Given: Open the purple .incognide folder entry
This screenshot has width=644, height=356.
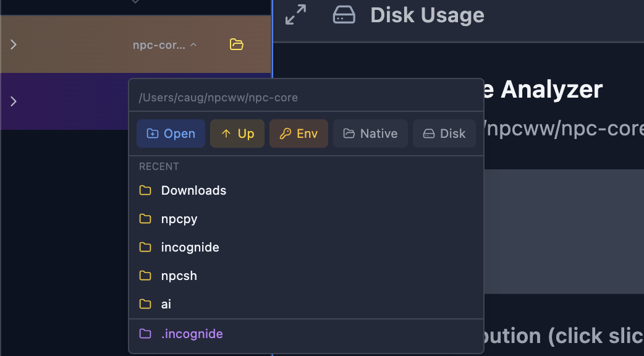Looking at the screenshot, I should (x=306, y=334).
